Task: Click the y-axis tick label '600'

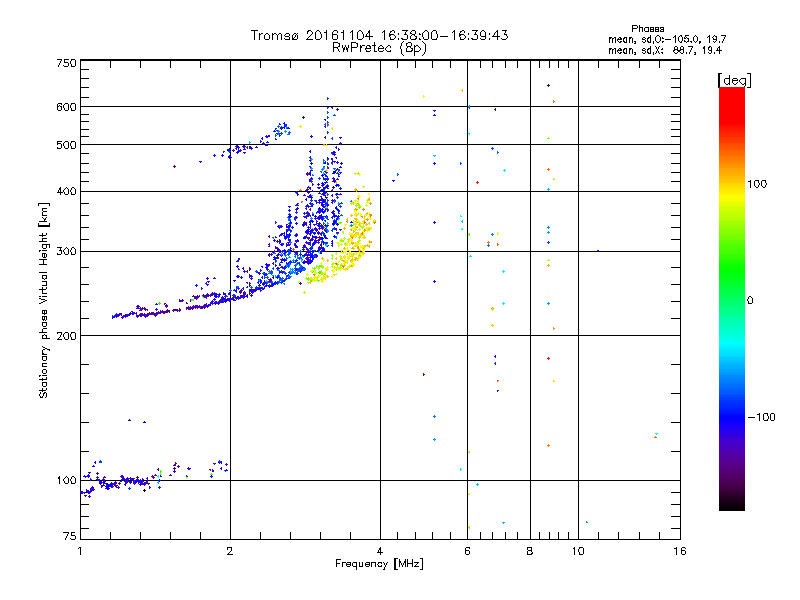Action: click(66, 107)
